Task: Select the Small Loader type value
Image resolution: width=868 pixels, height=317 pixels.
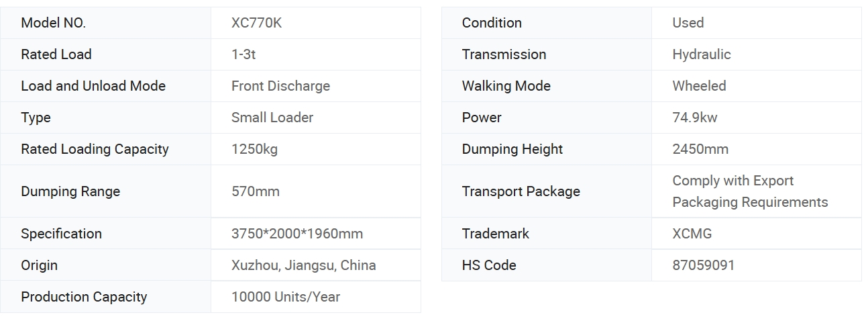Action: pos(272,118)
